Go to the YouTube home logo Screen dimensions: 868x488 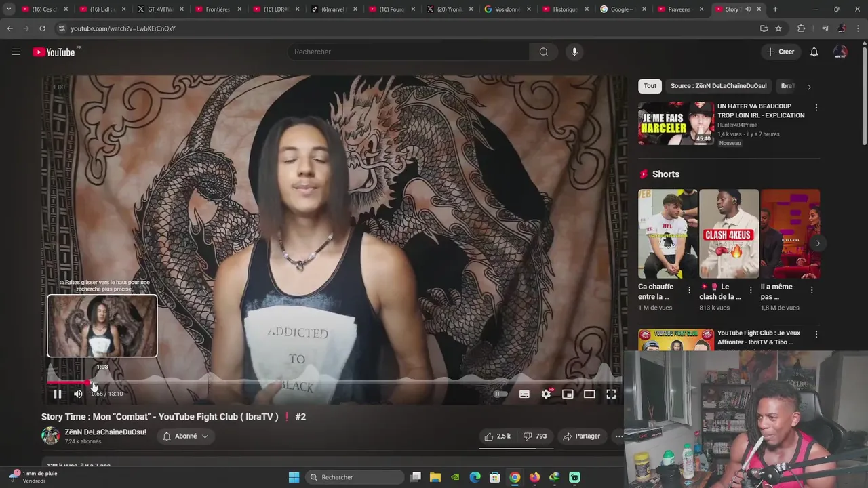click(x=54, y=52)
